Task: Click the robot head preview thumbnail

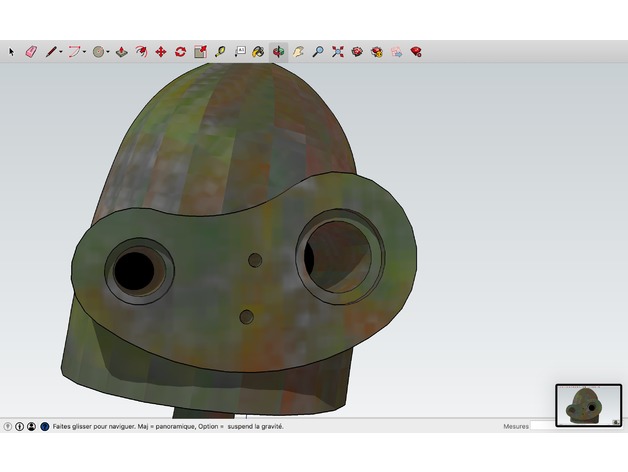Action: (588, 405)
